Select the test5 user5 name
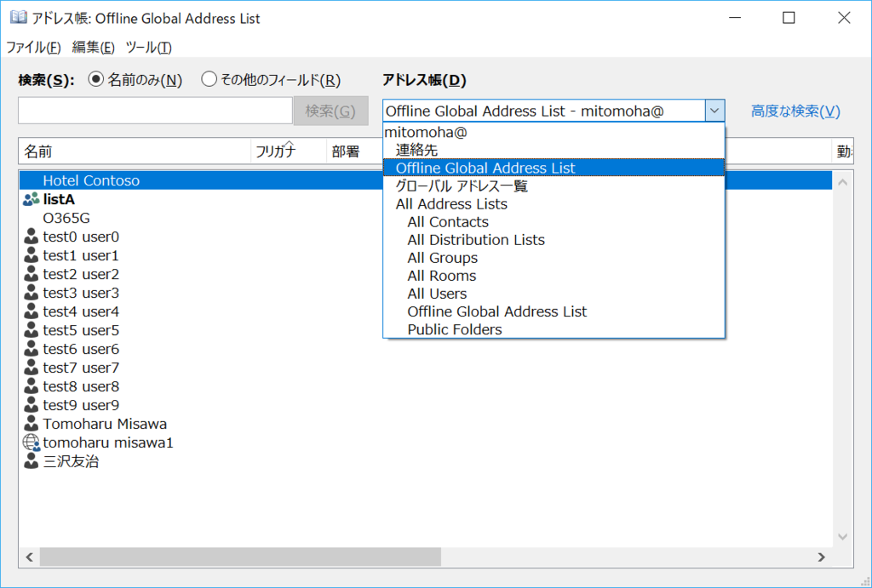The width and height of the screenshot is (872, 588). click(x=81, y=330)
